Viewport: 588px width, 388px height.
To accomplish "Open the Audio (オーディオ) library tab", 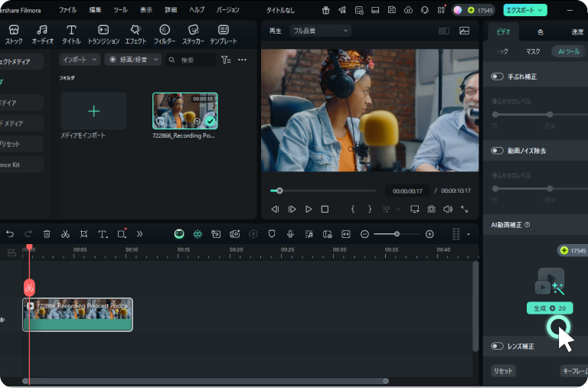I will pos(42,34).
